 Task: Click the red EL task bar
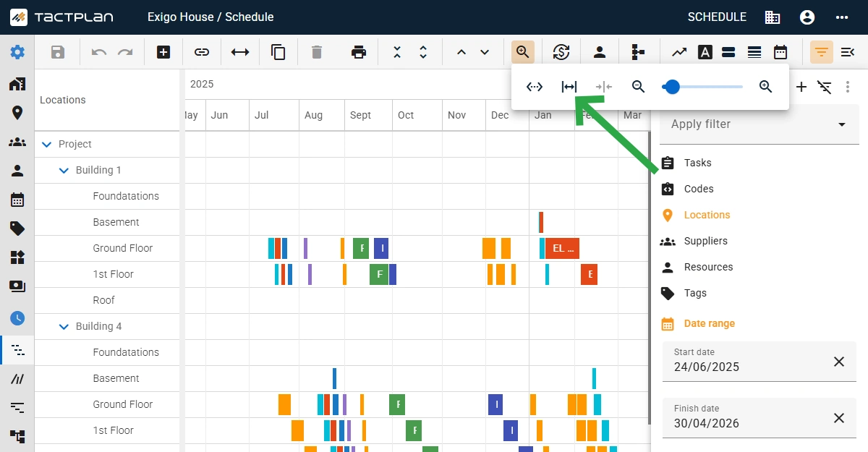point(562,248)
